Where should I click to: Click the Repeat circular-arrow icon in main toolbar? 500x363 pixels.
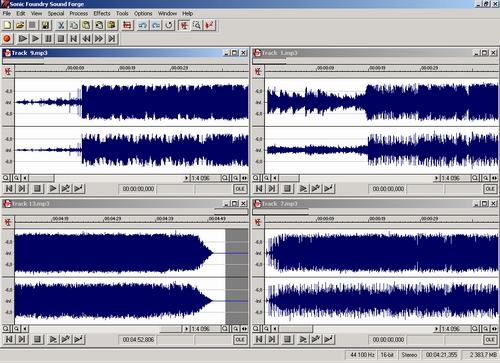(x=169, y=25)
